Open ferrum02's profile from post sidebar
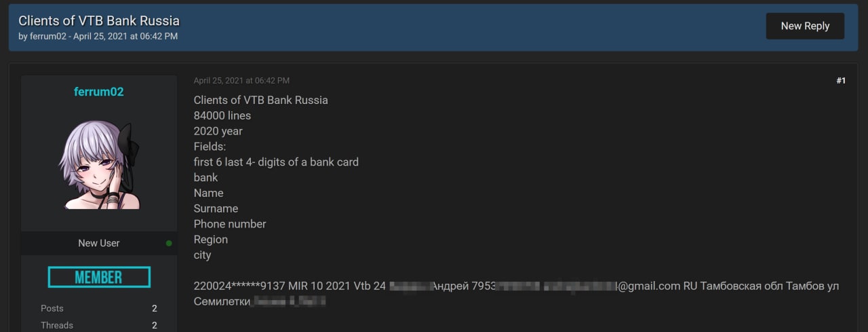 99,92
